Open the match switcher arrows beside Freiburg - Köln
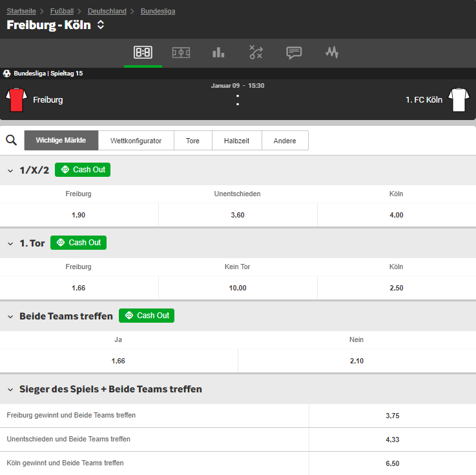 (101, 25)
